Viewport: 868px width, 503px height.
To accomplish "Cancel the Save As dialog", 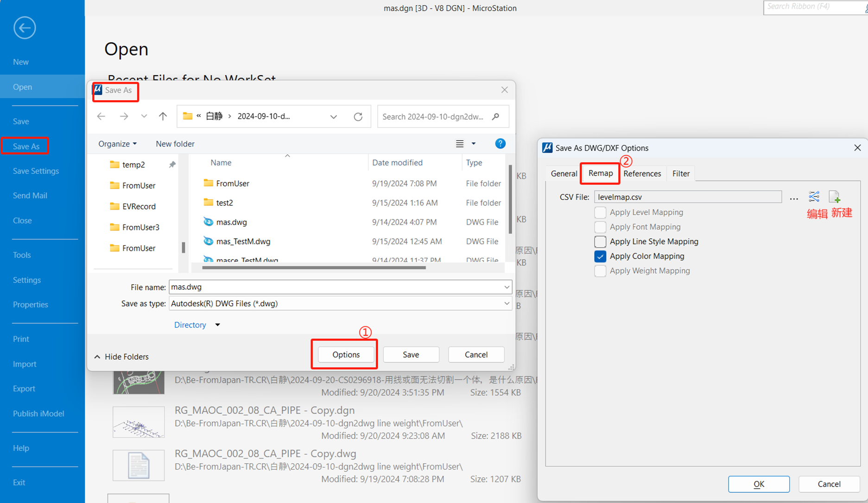I will [x=476, y=355].
